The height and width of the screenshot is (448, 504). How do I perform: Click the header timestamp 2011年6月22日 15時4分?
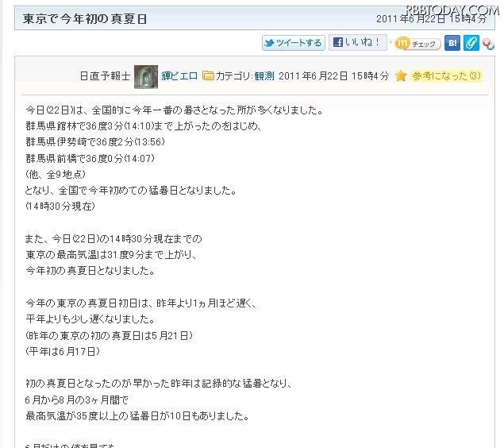tap(431, 18)
